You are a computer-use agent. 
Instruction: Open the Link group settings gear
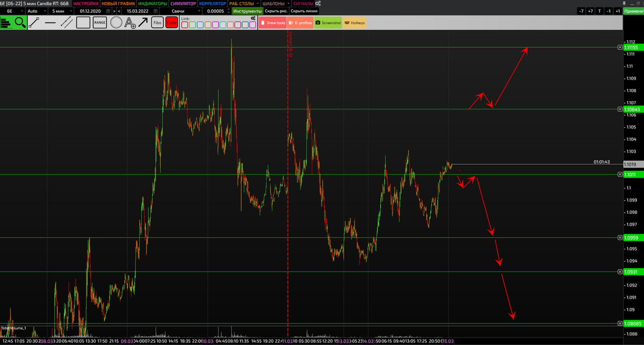coord(253,18)
